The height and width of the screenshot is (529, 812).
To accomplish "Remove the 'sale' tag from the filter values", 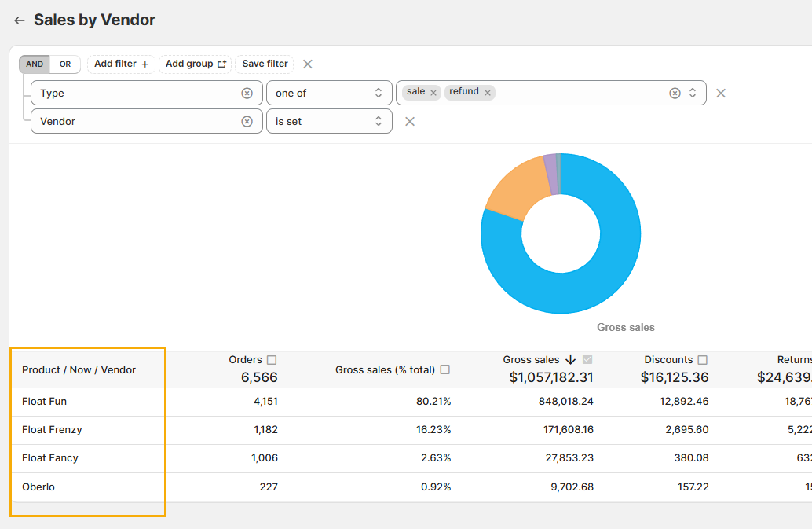I will (433, 93).
